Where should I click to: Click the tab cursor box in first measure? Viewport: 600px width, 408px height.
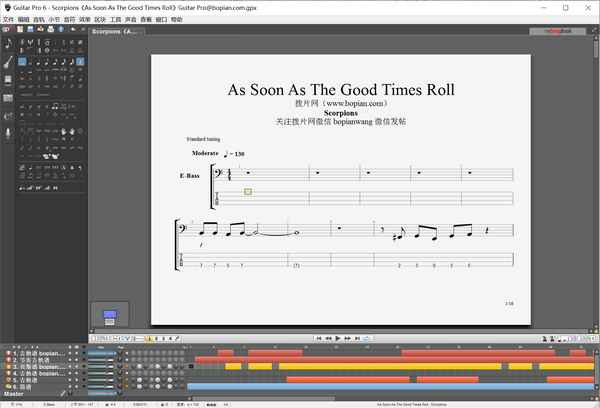click(x=248, y=191)
